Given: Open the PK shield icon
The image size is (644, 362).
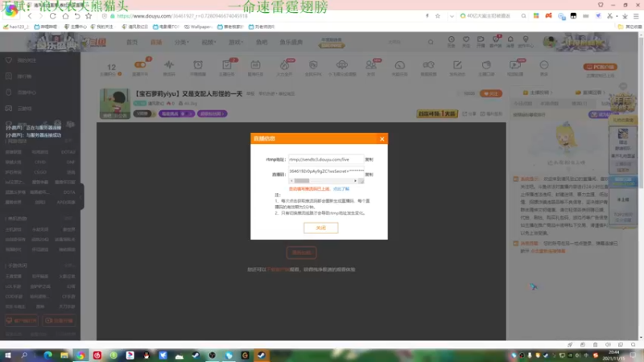Looking at the screenshot, I should tap(313, 65).
